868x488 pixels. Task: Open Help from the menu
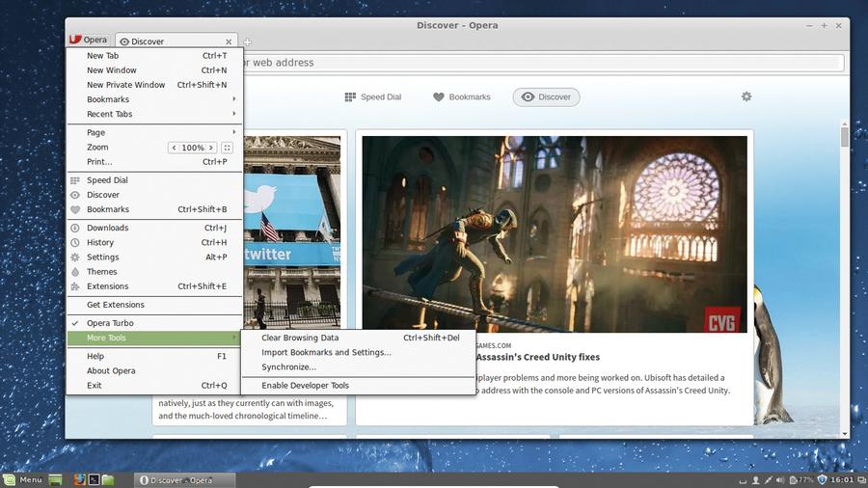tap(155, 356)
